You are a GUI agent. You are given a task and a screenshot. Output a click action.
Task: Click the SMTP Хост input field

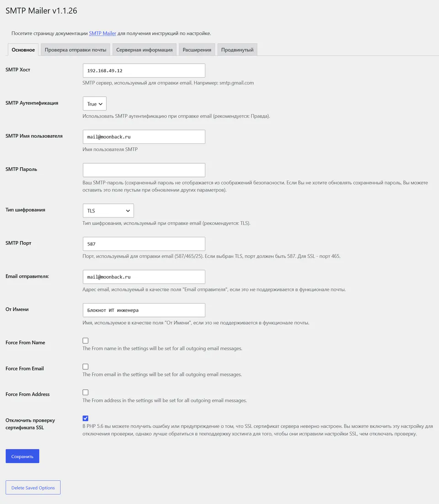144,70
